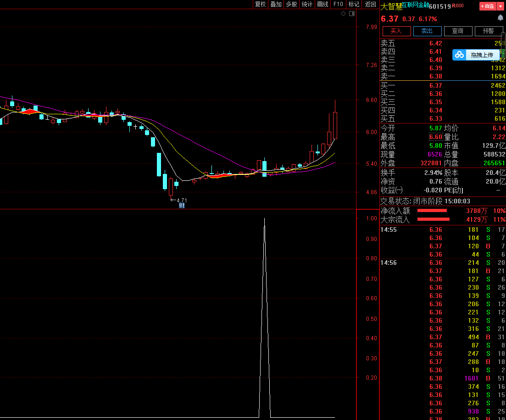This screenshot has height=420, width=506.
Task: Open the 统计 statistics menu
Action: [307, 4]
